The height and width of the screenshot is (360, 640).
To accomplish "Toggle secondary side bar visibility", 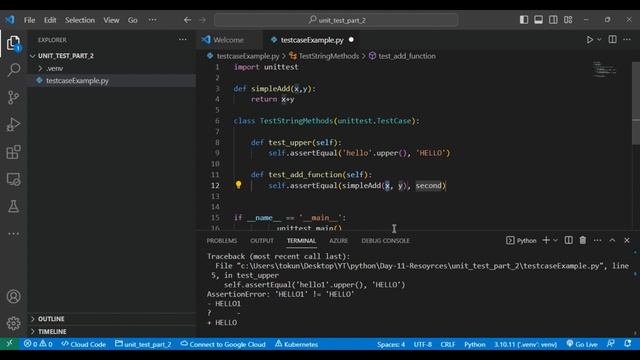I will (553, 20).
